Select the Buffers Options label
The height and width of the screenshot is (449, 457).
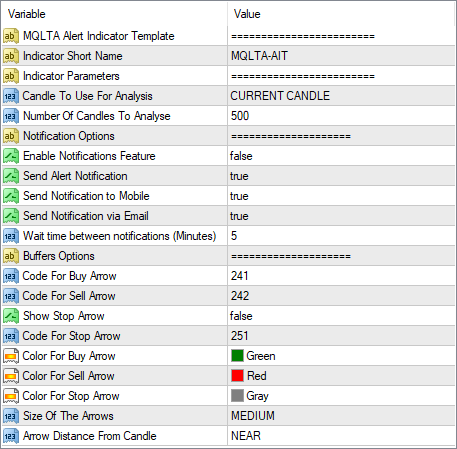(59, 256)
